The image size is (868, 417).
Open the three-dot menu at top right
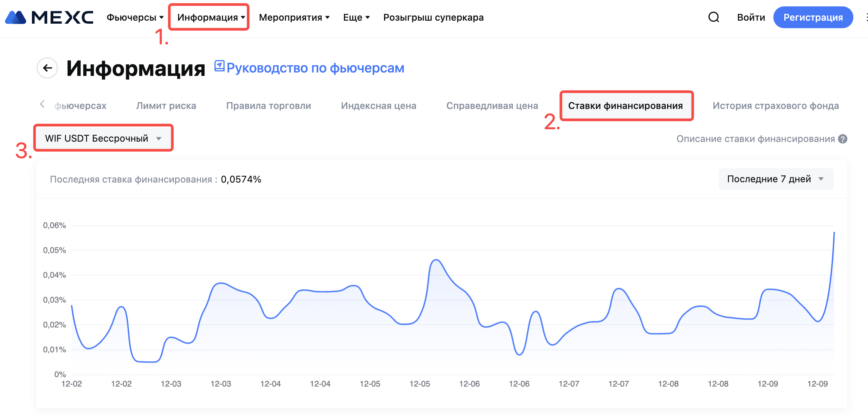tap(866, 17)
